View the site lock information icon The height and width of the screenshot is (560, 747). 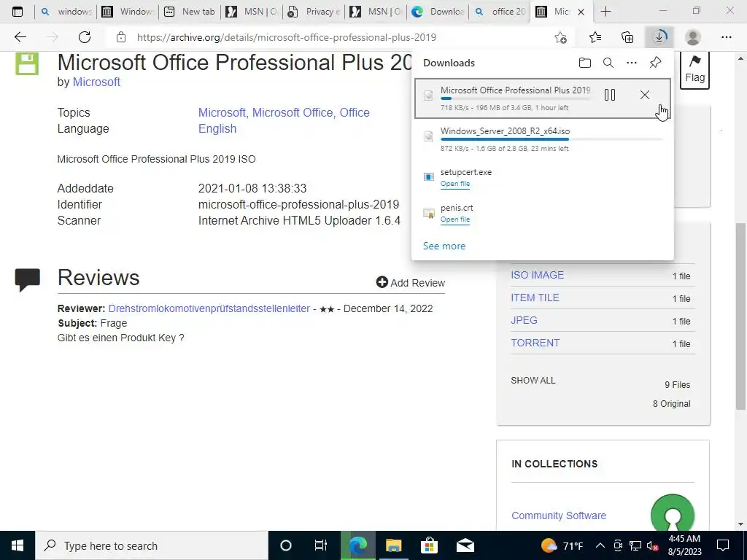(121, 37)
